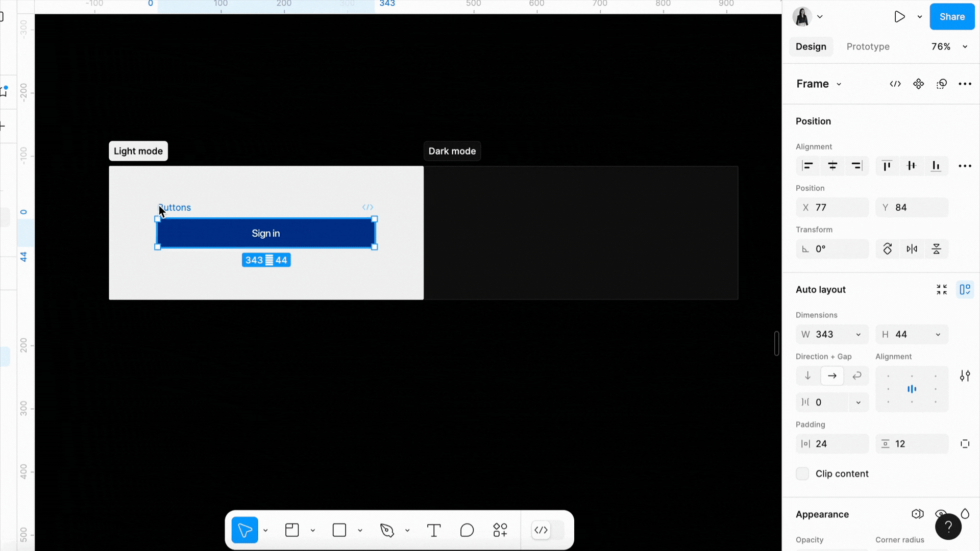Click the horizontal padding field showing 24

(832, 443)
